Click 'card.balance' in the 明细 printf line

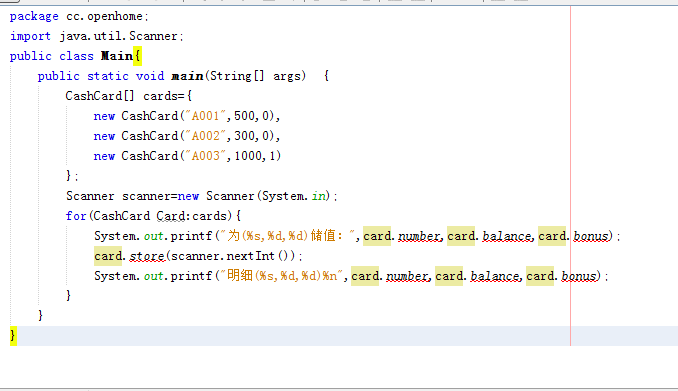478,276
